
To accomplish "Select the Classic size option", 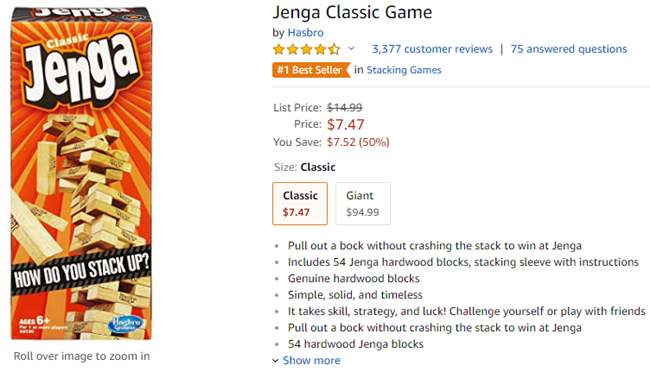I will (x=300, y=204).
